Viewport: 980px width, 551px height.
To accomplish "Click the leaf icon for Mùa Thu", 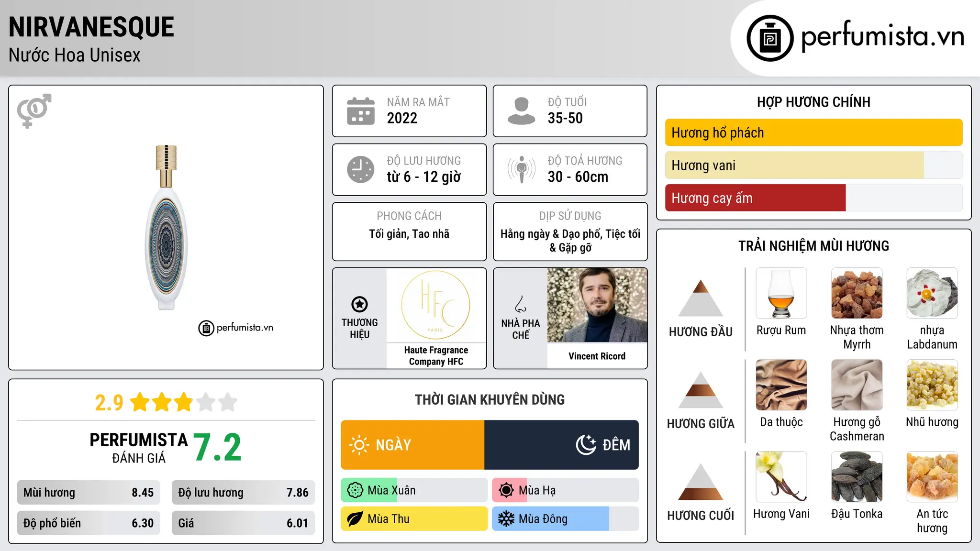I will click(x=355, y=519).
